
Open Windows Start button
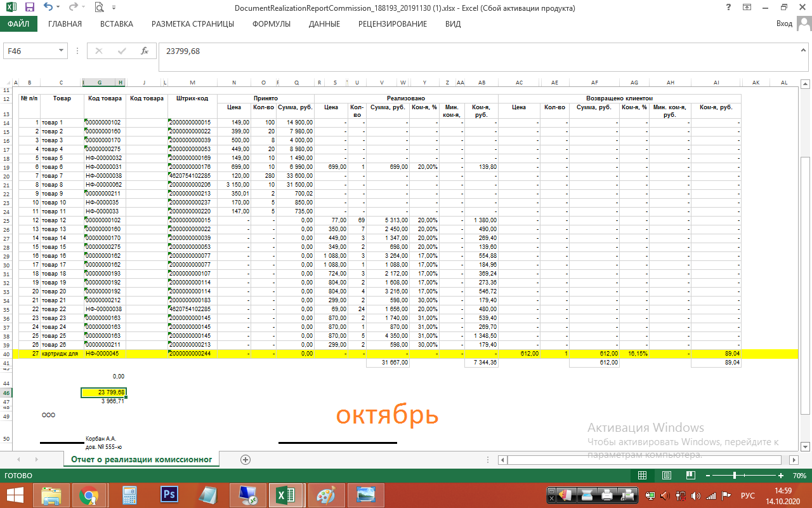point(15,495)
